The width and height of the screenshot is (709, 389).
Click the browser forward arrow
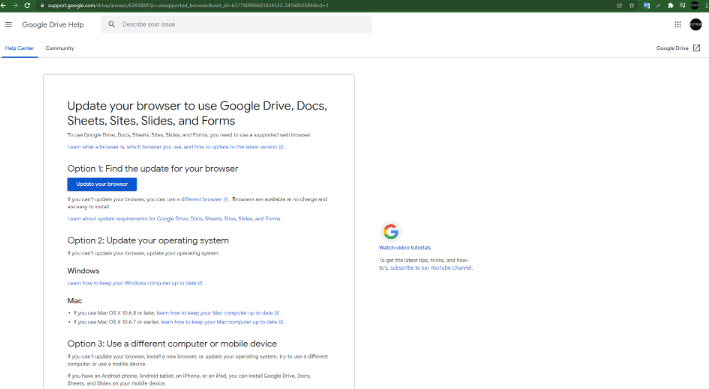(15, 5)
